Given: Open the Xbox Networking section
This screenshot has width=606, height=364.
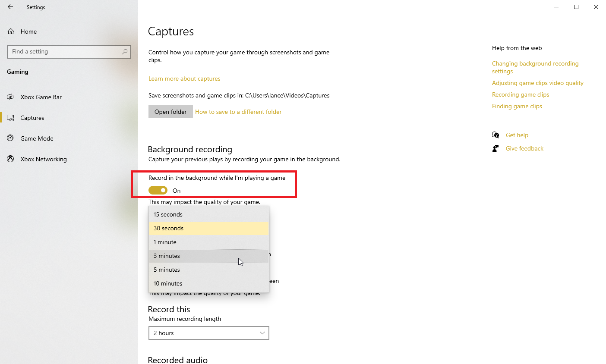Looking at the screenshot, I should (x=44, y=159).
